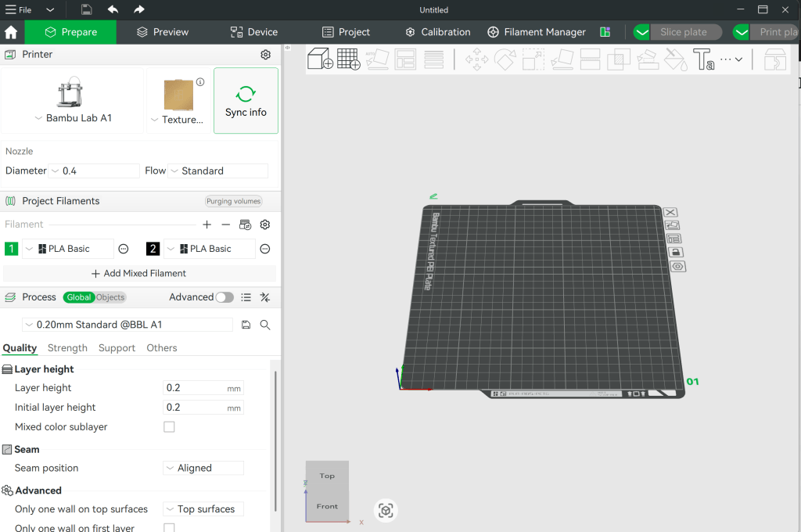Open filament 1 PLA Basic dropdown
The width and height of the screenshot is (801, 532).
pos(68,249)
